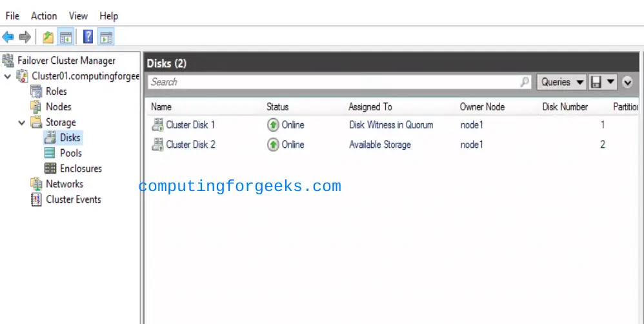Viewport: 644px width, 324px height.
Task: Click the Available Storage cell
Action: pyautogui.click(x=380, y=145)
